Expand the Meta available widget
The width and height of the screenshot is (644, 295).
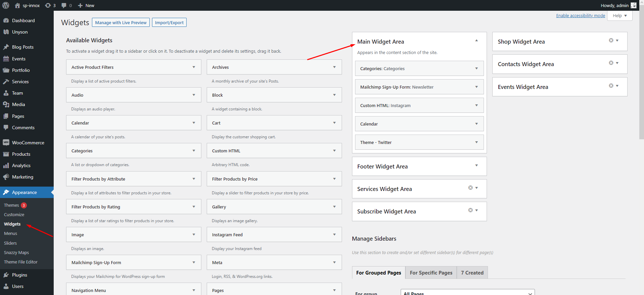[334, 262]
